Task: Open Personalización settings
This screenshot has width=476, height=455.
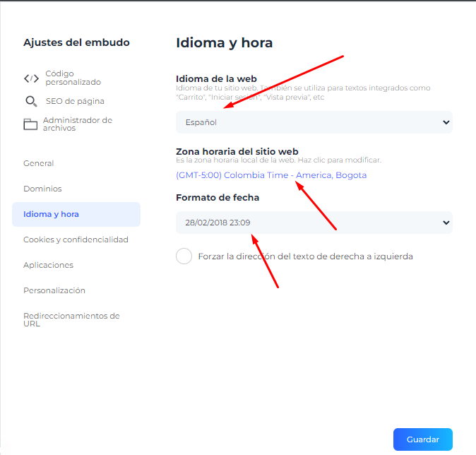Action: (54, 290)
